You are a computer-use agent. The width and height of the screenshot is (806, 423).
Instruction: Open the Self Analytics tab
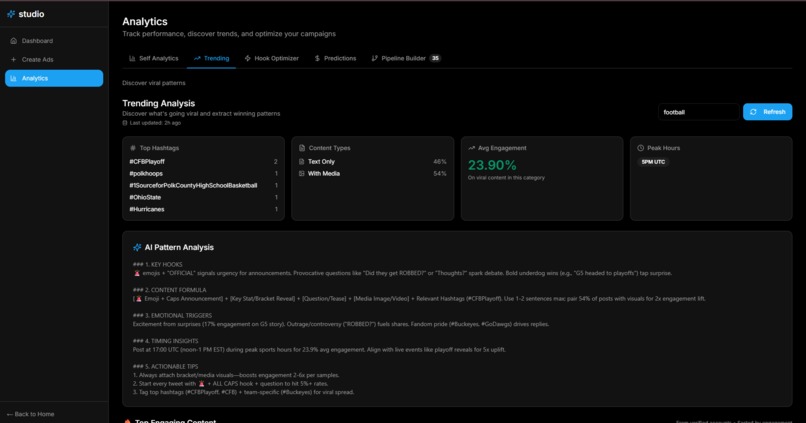(154, 58)
